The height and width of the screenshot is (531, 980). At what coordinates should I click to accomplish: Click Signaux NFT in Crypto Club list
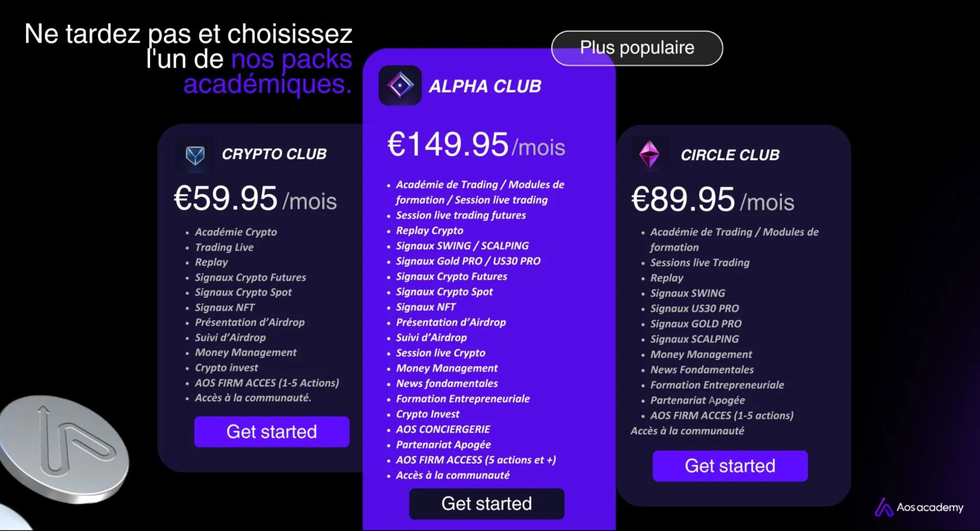pos(225,307)
